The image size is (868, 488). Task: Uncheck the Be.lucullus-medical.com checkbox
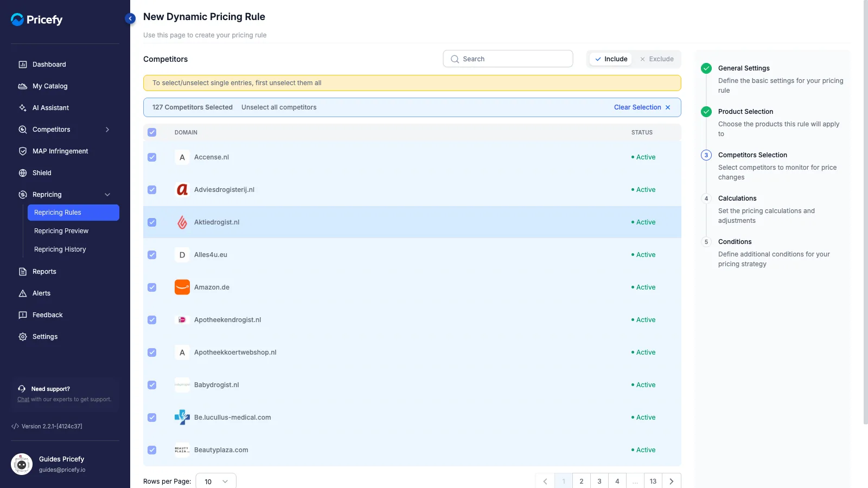pos(152,418)
